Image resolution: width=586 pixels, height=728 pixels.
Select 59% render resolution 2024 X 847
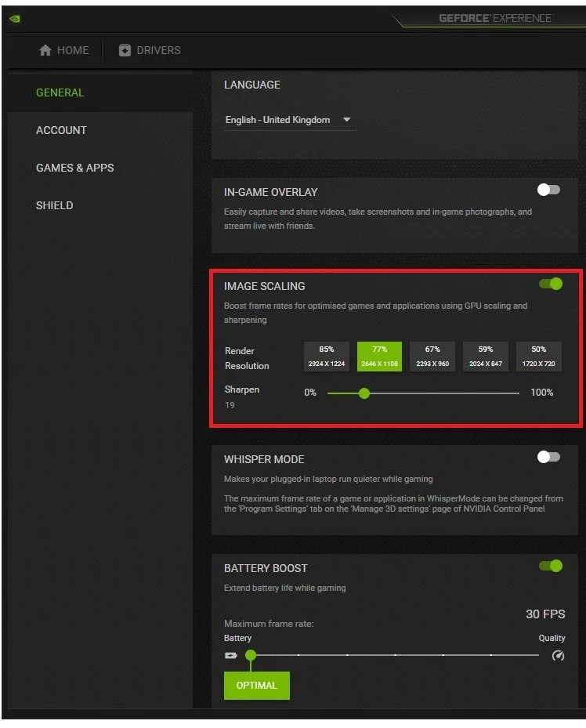point(485,356)
